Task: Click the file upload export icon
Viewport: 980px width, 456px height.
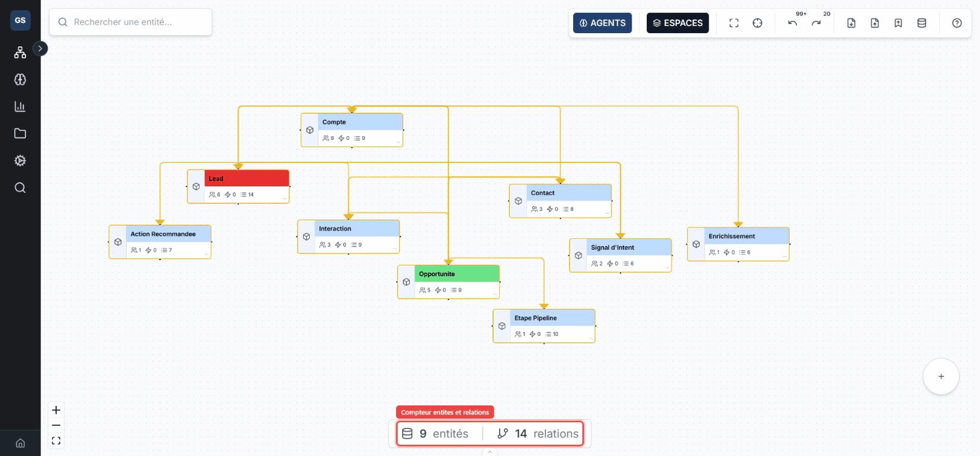Action: tap(875, 23)
